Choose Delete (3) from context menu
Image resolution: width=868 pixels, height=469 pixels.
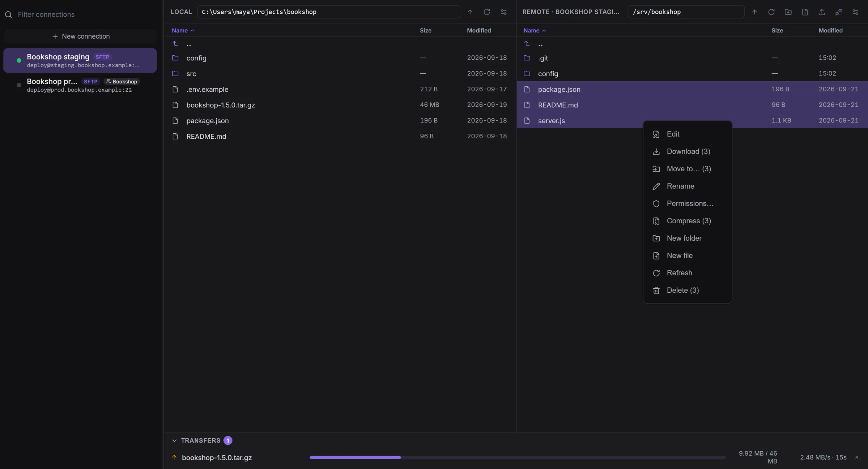pos(688,290)
